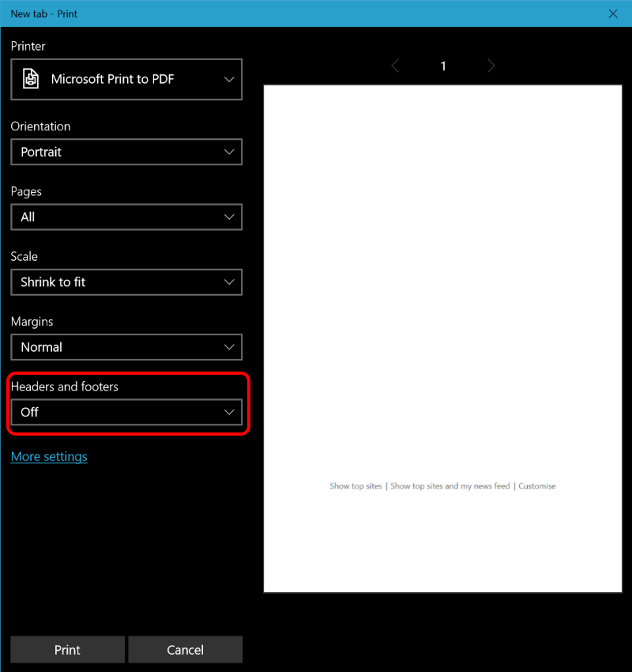Open the Margins dropdown set to Normal
This screenshot has height=672, width=632.
(x=126, y=347)
